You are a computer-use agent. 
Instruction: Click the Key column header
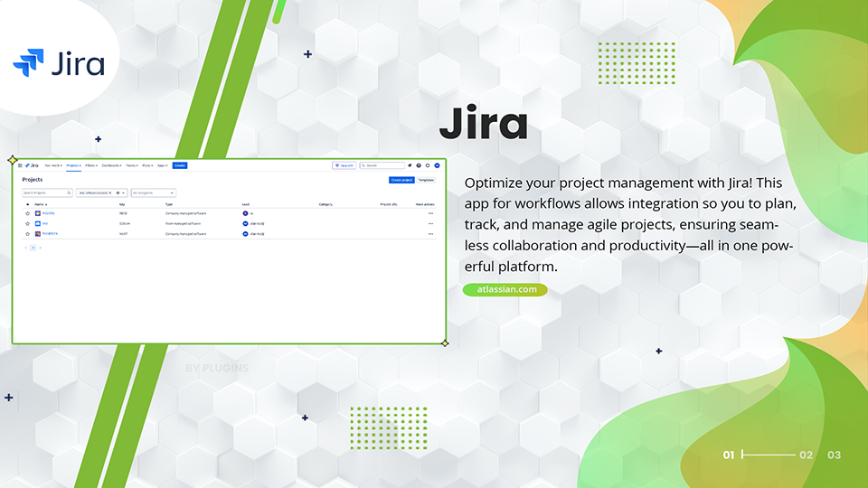tap(122, 204)
